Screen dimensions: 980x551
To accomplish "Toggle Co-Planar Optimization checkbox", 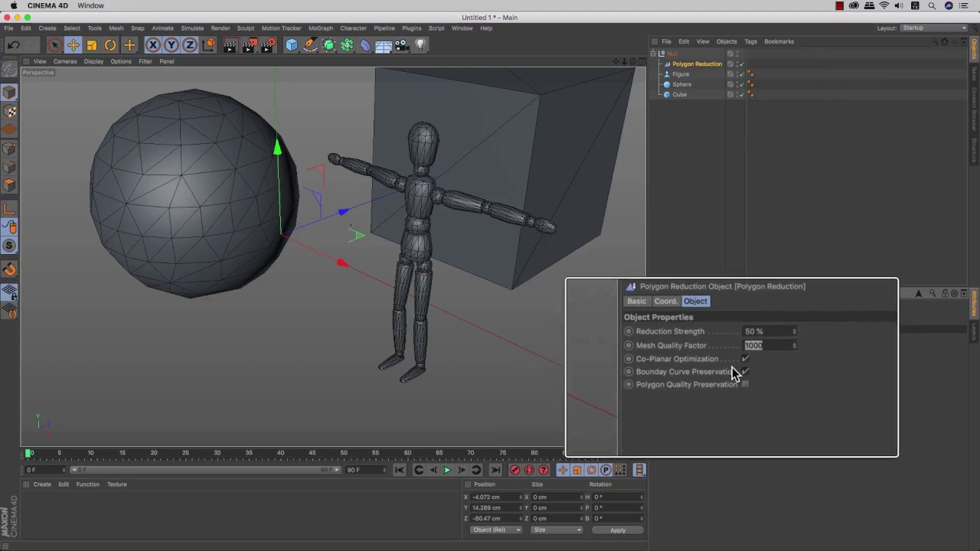I will point(745,359).
